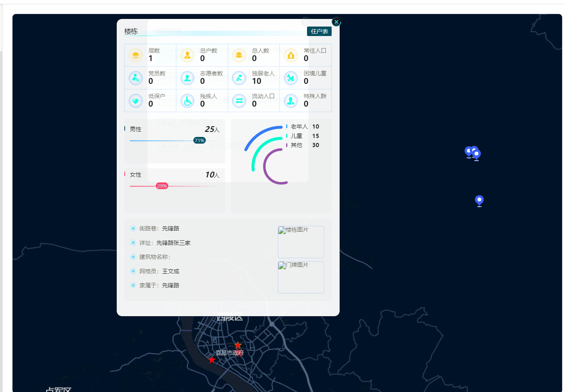Click the 建筑物名称 row
This screenshot has height=392, width=564.
point(150,257)
